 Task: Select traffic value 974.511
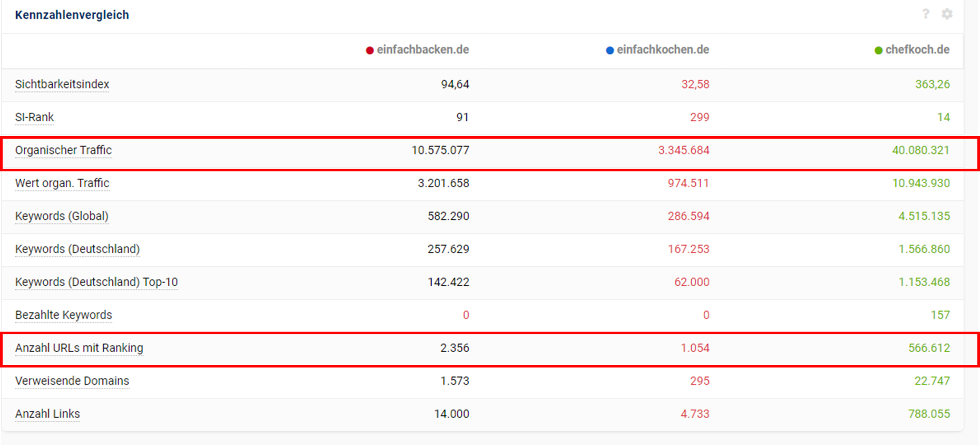[688, 183]
